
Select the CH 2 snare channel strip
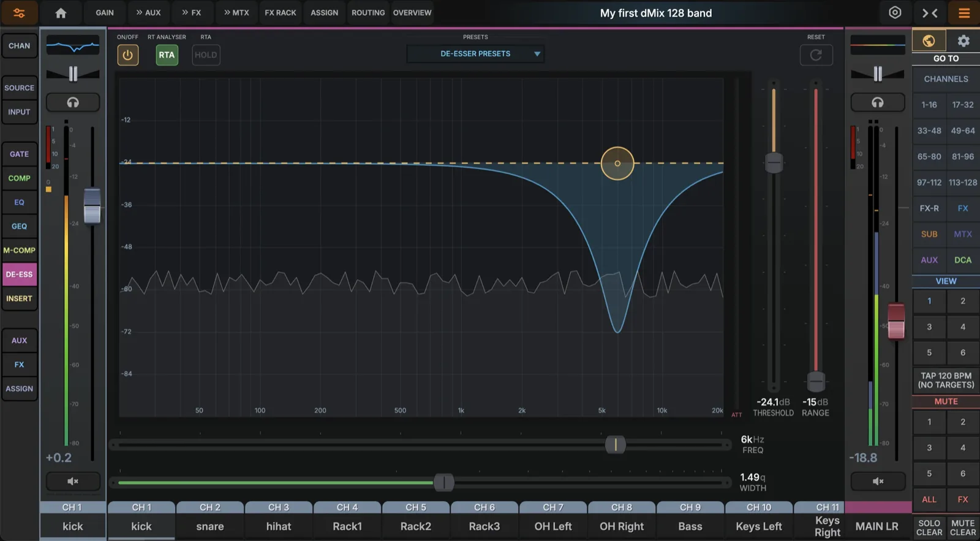[210, 520]
